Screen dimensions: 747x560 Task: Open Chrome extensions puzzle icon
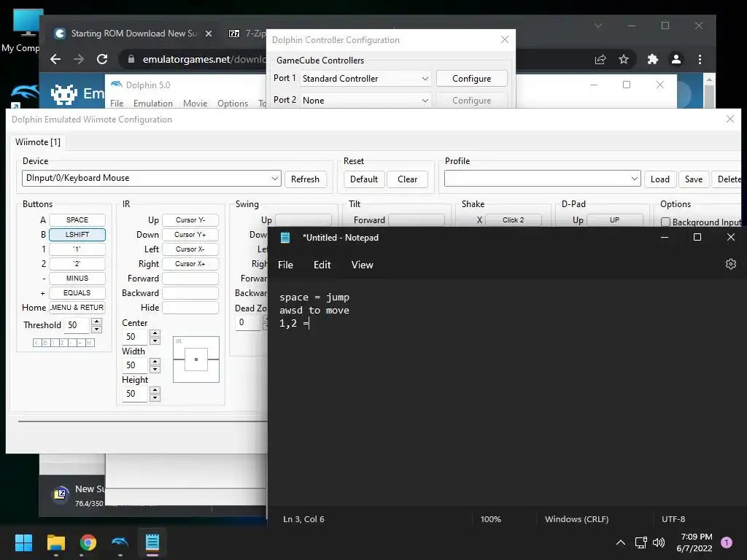tap(652, 59)
